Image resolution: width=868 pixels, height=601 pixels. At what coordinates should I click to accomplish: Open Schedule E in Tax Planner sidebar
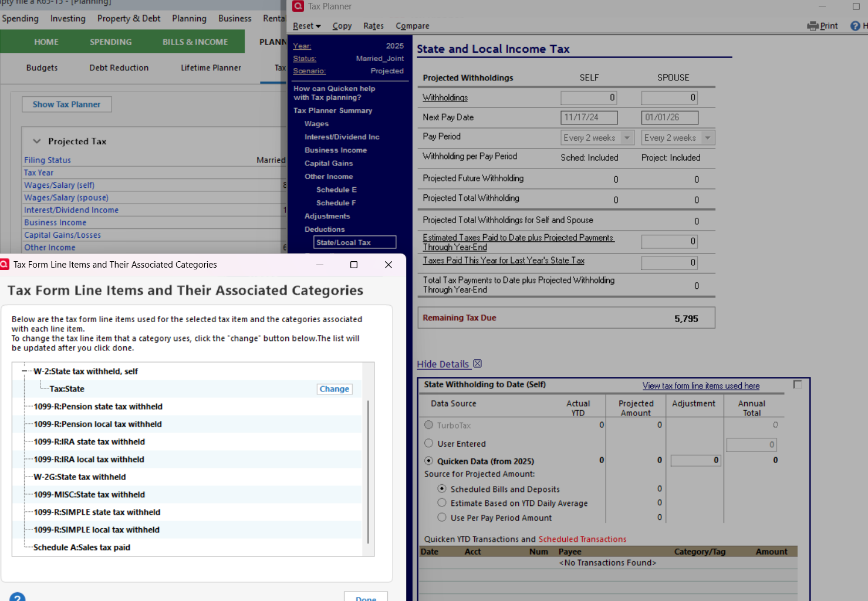336,190
